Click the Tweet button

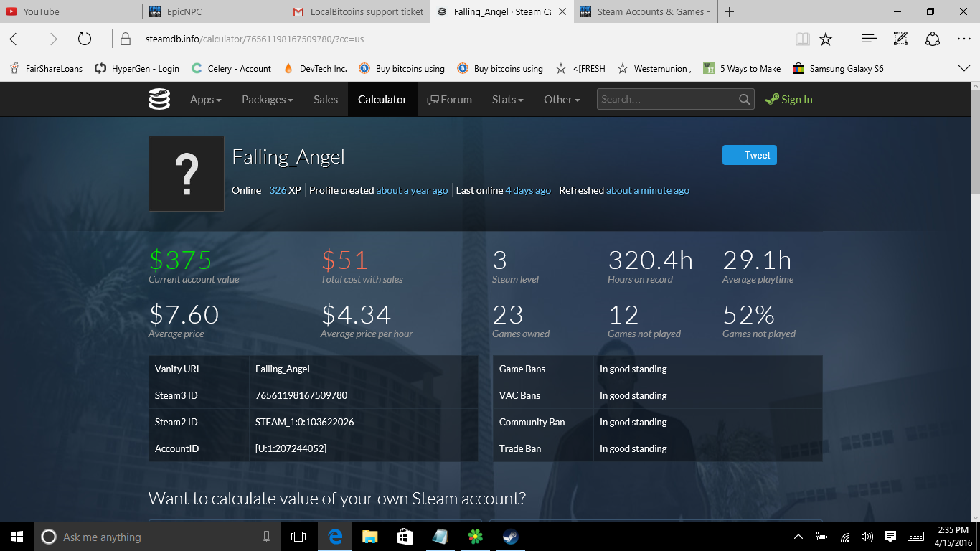[x=750, y=155]
